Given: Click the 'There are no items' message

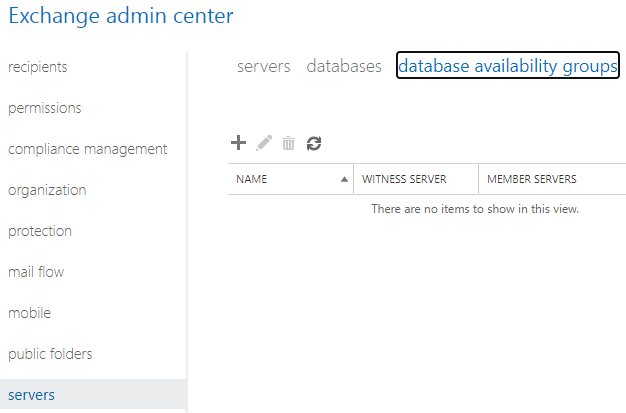Looking at the screenshot, I should tap(475, 209).
